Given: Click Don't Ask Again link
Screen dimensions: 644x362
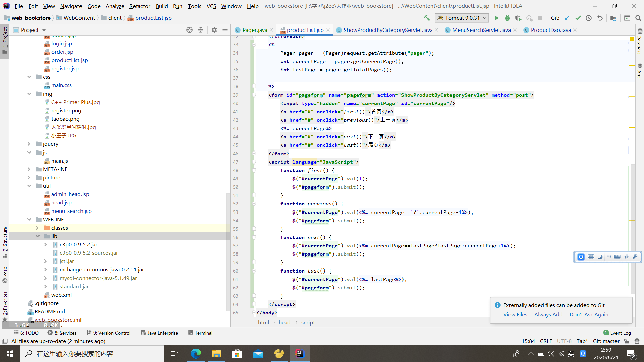Looking at the screenshot, I should [589, 314].
